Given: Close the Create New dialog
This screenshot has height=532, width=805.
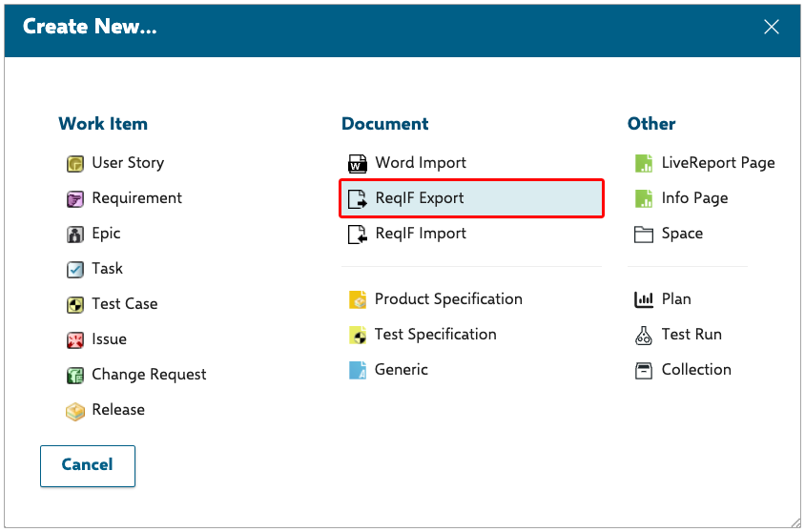Looking at the screenshot, I should pyautogui.click(x=771, y=27).
